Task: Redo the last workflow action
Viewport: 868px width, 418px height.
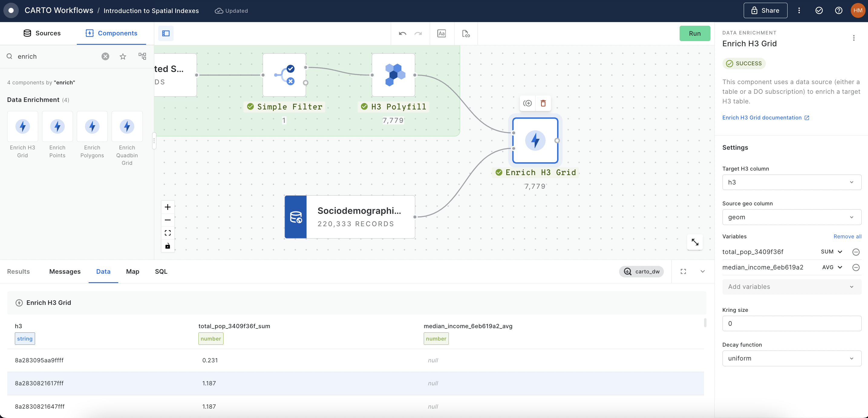Action: coord(418,33)
